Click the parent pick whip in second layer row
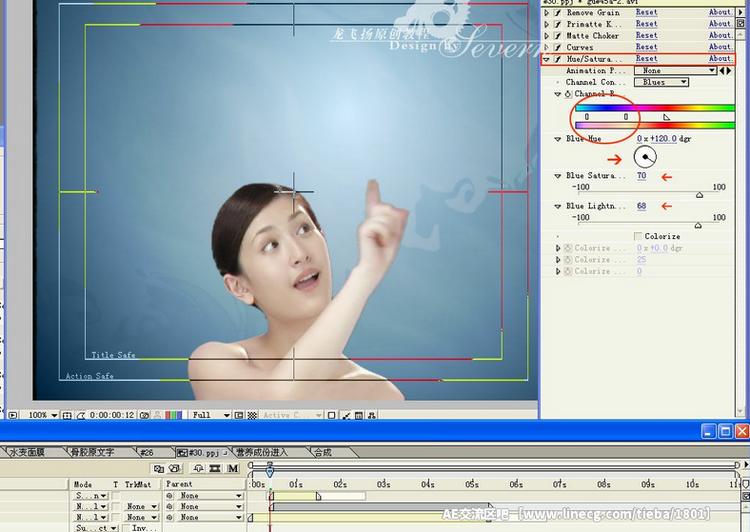This screenshot has width=750, height=532. point(169,506)
